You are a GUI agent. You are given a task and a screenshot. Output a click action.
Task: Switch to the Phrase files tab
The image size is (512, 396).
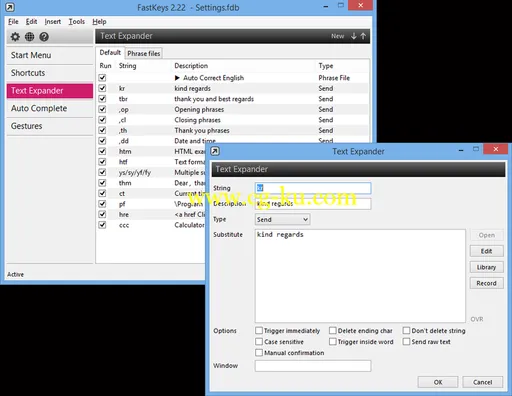(x=144, y=53)
